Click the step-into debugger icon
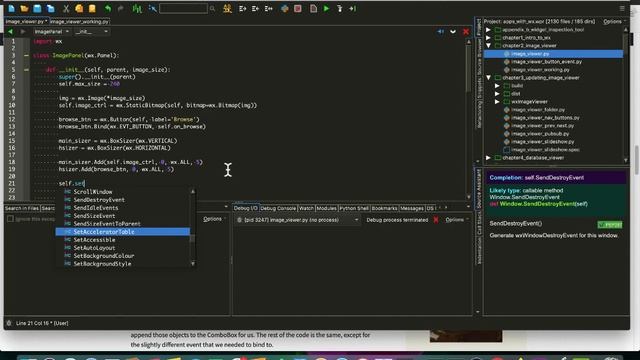Viewport: 640px width, 360px height. coord(339,8)
